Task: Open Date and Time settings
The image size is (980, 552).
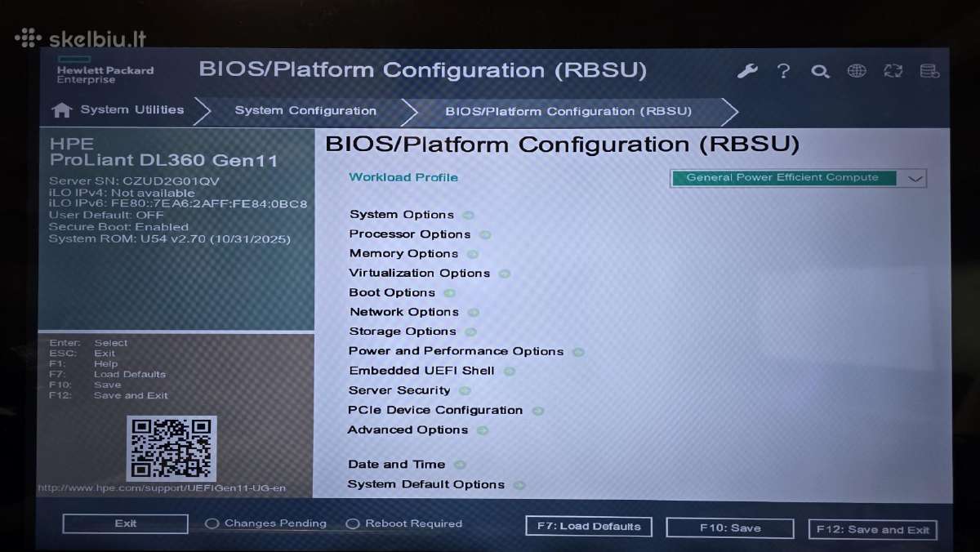Action: coord(397,465)
